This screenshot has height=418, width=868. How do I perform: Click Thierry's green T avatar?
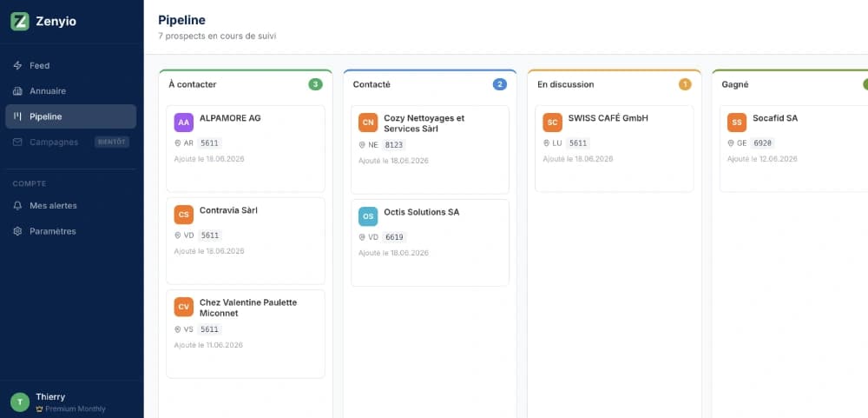[20, 401]
